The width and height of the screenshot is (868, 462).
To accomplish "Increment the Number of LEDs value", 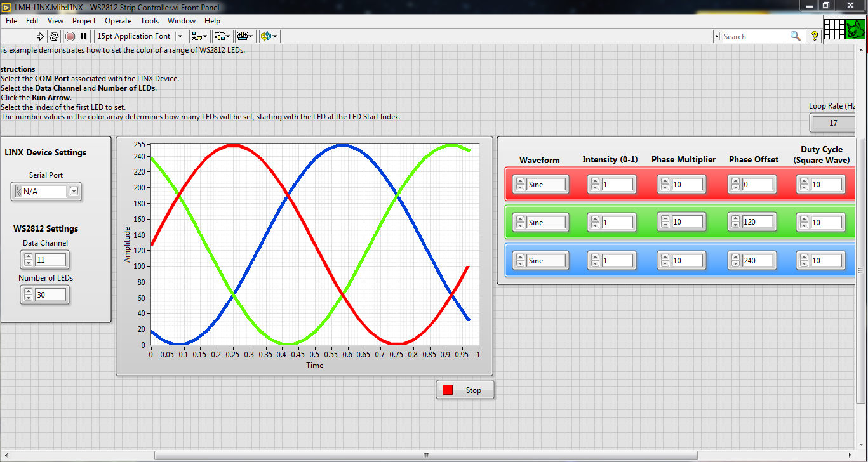I will 27,291.
